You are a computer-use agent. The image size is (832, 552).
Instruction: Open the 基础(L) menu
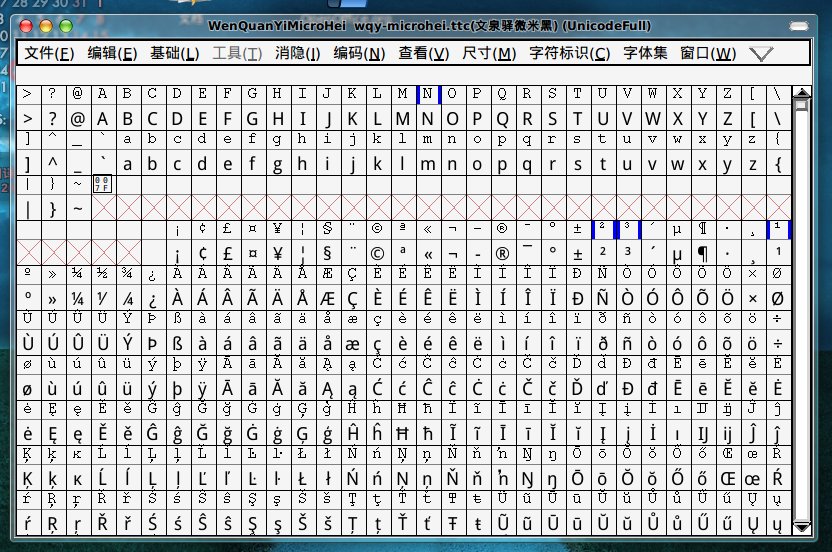[x=175, y=53]
